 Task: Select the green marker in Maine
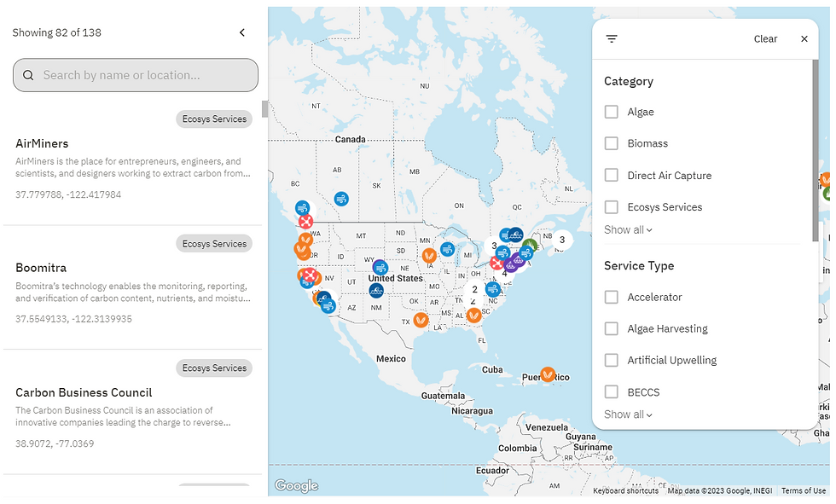[530, 246]
